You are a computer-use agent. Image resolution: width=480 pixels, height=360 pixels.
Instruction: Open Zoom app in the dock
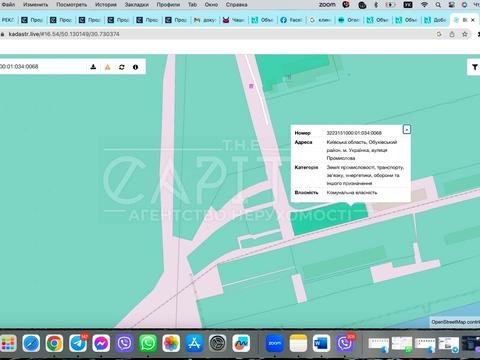pyautogui.click(x=275, y=343)
